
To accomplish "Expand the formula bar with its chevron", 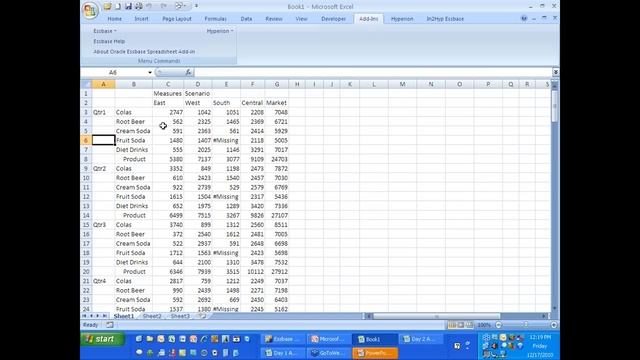I will click(x=556, y=72).
